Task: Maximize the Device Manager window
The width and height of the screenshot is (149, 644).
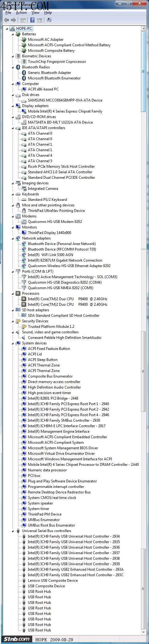Action: pos(128,3)
